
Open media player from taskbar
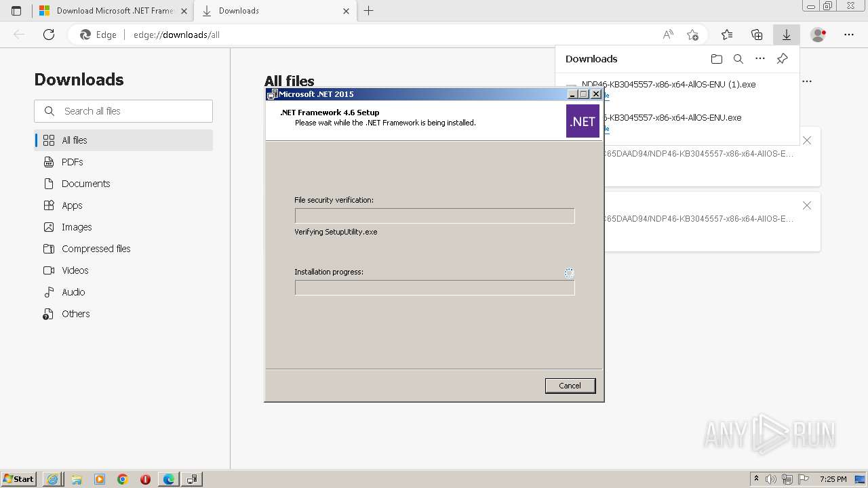[100, 479]
